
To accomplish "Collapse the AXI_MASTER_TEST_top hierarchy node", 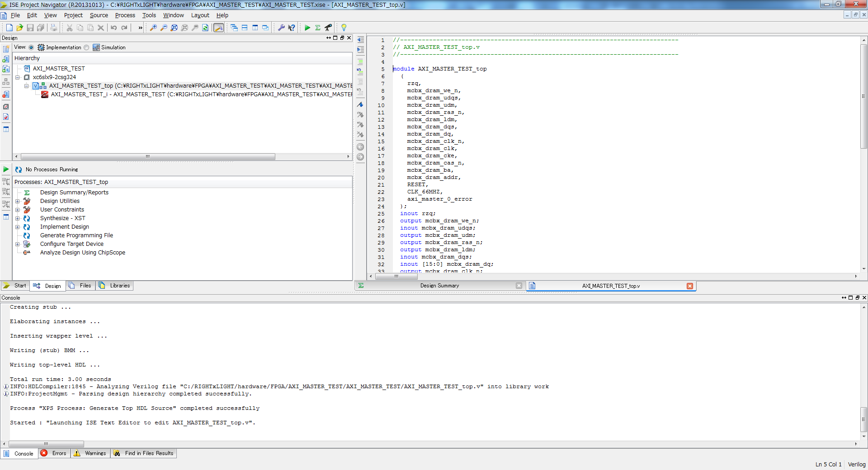I will (26, 86).
